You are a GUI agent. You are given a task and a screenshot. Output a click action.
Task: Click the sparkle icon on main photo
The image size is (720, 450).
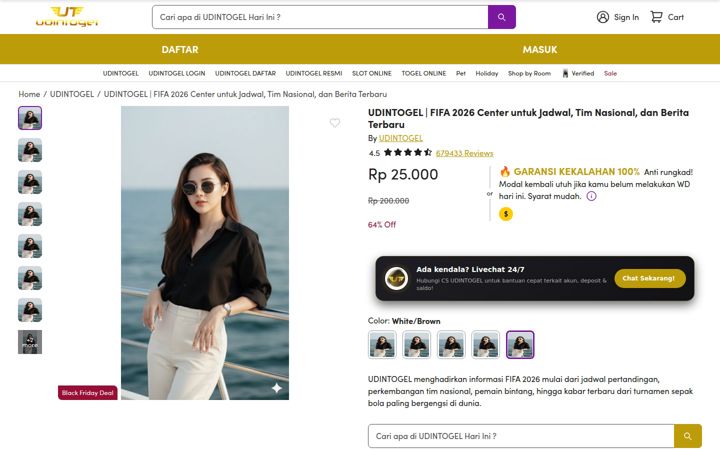(277, 388)
